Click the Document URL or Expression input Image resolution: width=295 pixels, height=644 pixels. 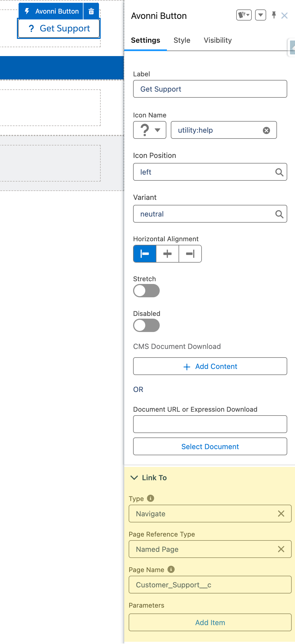[210, 424]
